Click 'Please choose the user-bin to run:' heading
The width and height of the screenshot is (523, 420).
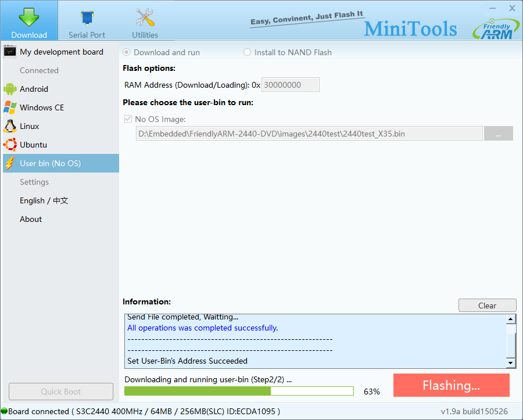[x=188, y=103]
